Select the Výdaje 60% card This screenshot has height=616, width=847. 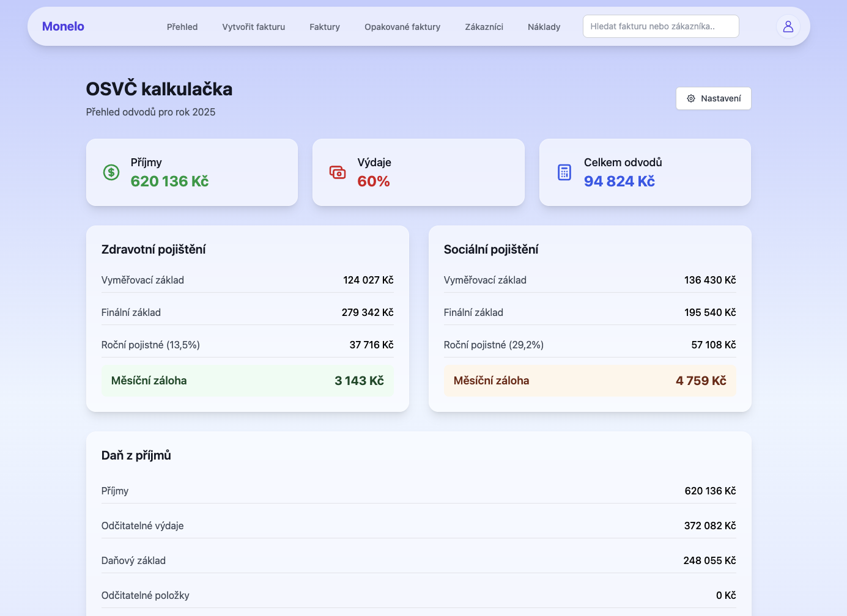tap(418, 172)
